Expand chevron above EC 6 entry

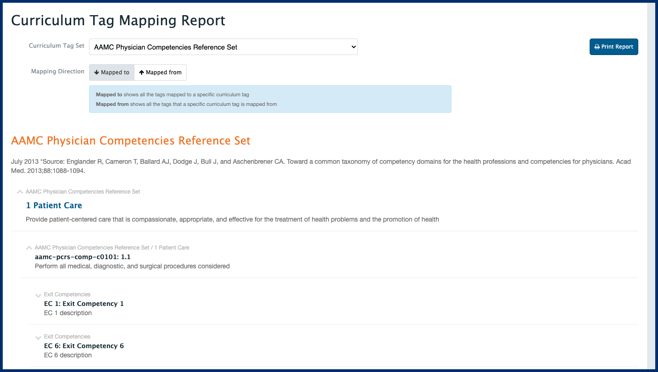point(38,337)
